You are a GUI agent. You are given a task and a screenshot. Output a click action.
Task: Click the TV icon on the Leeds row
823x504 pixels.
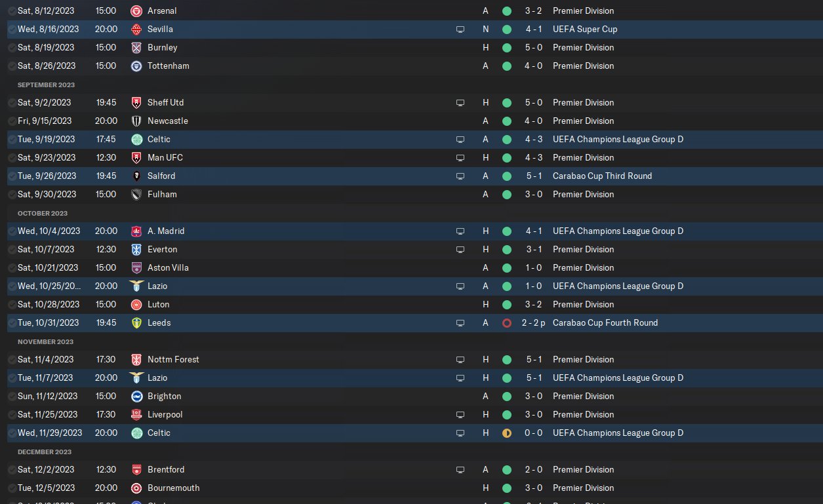tap(460, 323)
